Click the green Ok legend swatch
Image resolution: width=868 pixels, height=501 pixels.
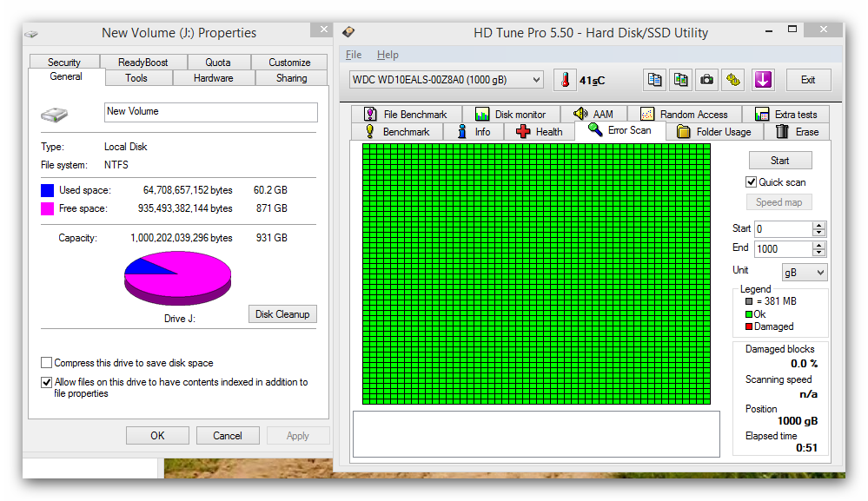click(749, 314)
